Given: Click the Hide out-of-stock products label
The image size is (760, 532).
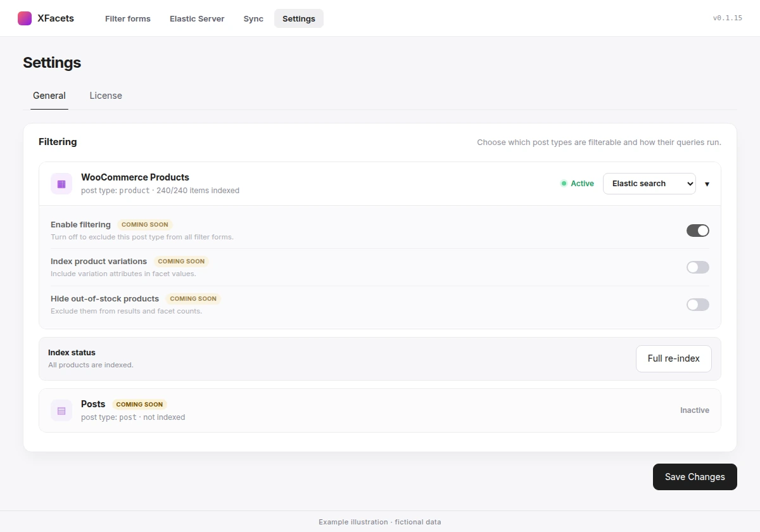Looking at the screenshot, I should pos(104,299).
